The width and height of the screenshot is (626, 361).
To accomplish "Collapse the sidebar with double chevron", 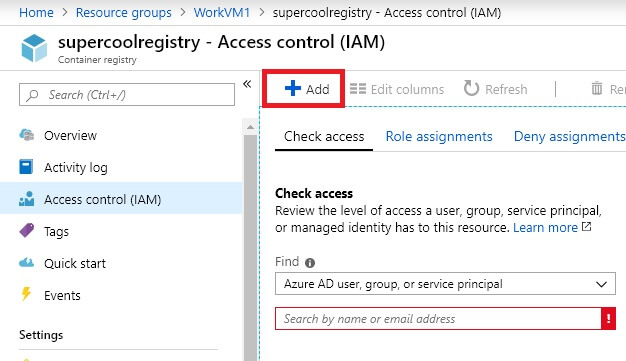I will tap(247, 84).
